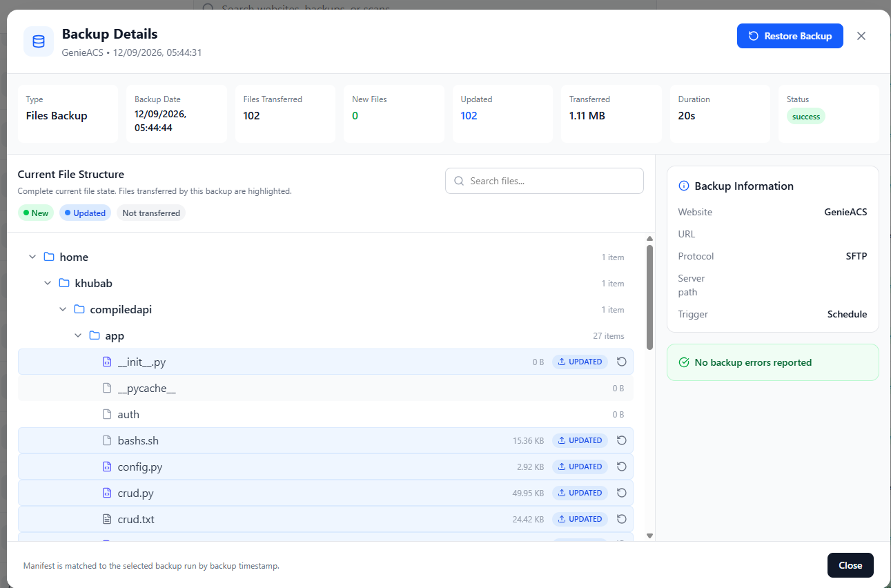Click the 27 items count for app folder
The width and height of the screenshot is (891, 588).
tap(609, 336)
